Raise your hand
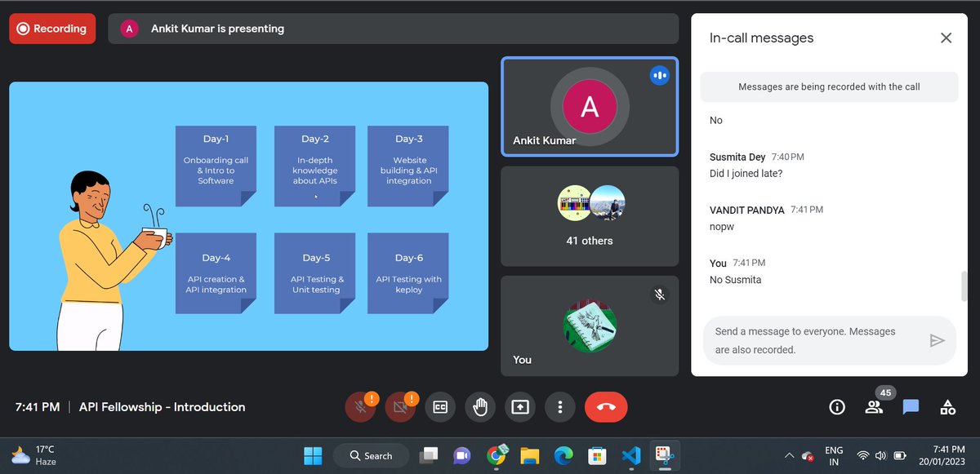 (x=480, y=406)
